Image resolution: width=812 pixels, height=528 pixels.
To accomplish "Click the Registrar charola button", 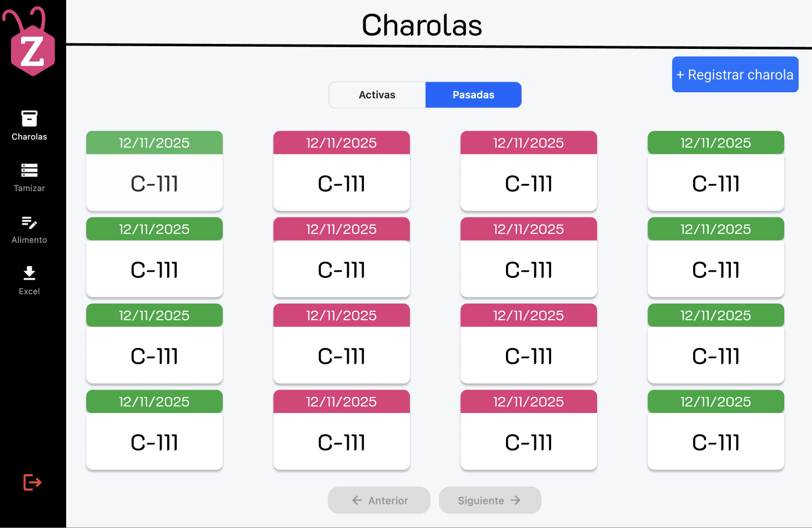I will (735, 74).
